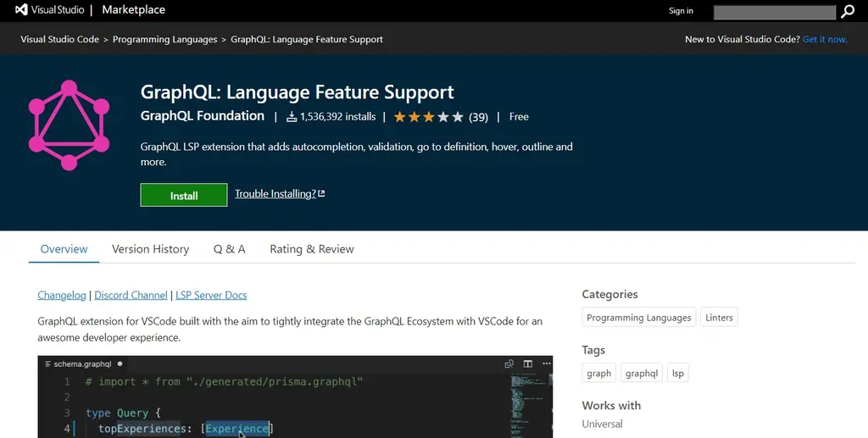Open the Discord Channel link
Viewport: 868px width, 438px height.
pos(131,296)
